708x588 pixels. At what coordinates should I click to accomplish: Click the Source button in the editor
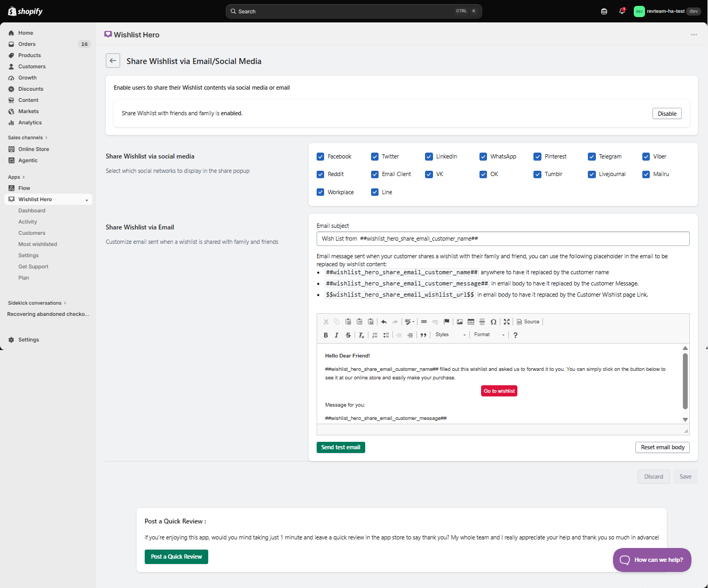coord(528,322)
